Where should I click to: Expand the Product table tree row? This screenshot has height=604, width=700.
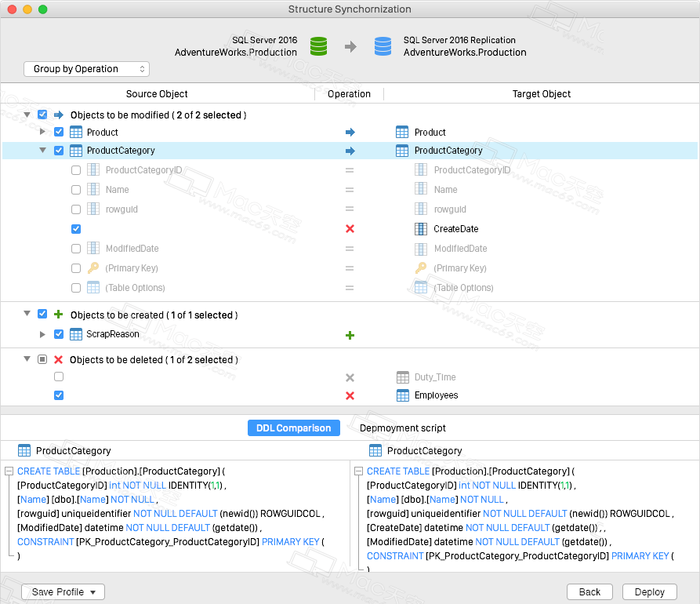42,132
